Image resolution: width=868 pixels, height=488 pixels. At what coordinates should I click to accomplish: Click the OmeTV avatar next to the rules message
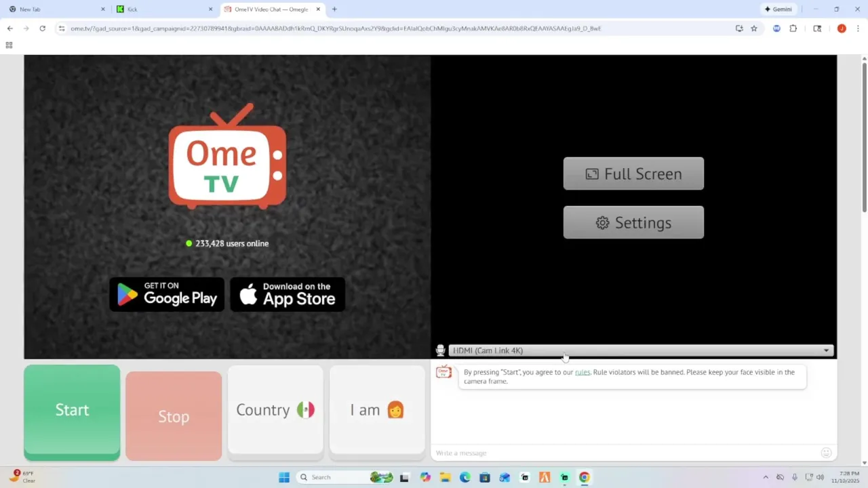[x=443, y=372]
